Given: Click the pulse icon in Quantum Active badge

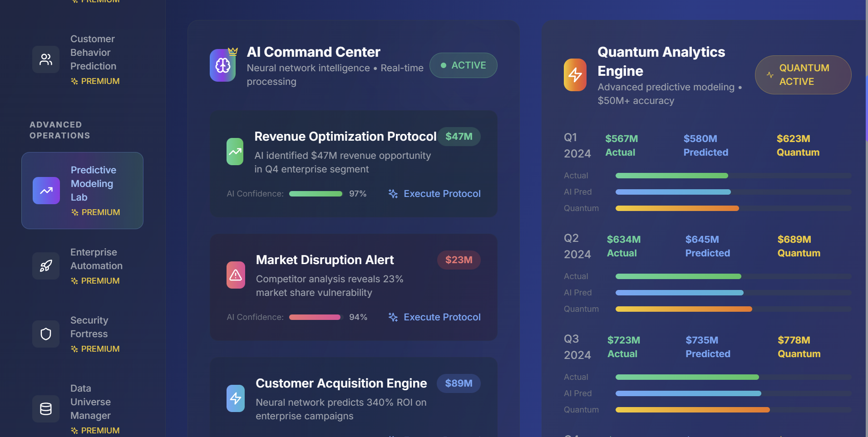Looking at the screenshot, I should tap(770, 75).
